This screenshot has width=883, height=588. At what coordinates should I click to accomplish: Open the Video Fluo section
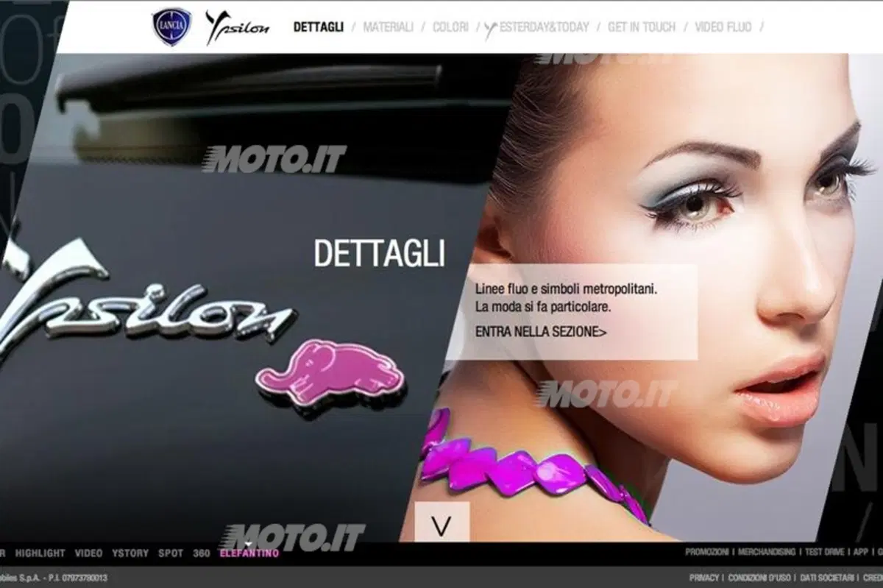tap(723, 27)
